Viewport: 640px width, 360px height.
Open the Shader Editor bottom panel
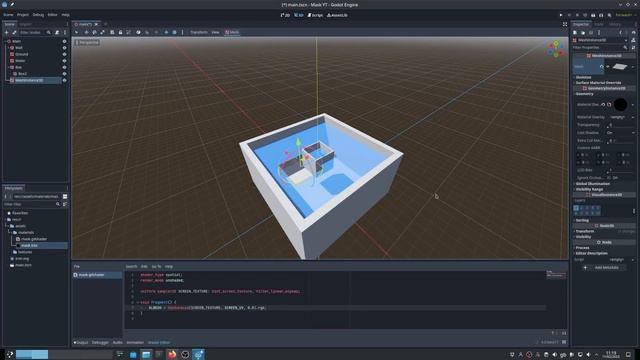[159, 342]
